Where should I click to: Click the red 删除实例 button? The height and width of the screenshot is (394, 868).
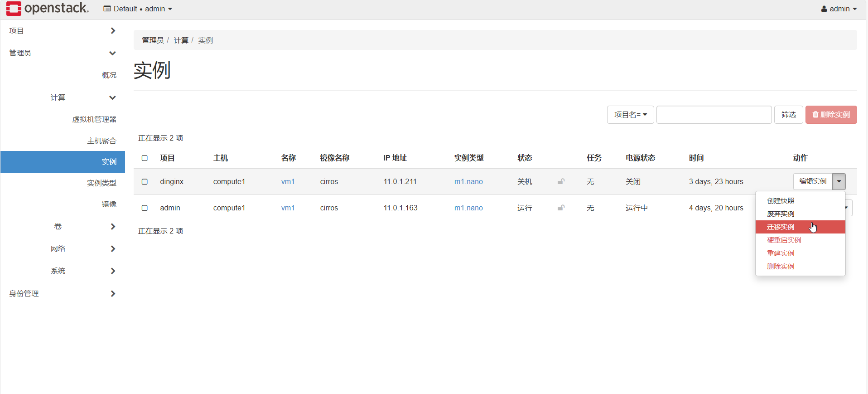(831, 115)
